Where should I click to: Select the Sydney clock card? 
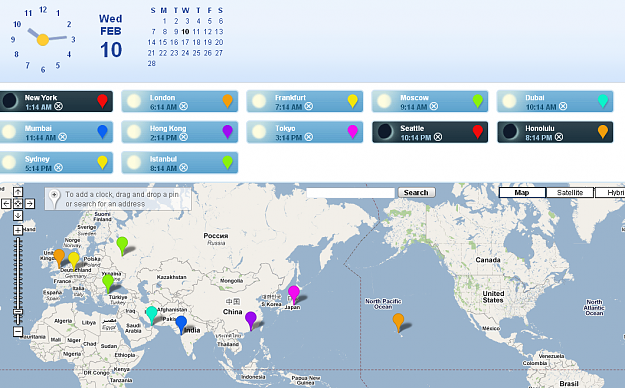tap(56, 163)
